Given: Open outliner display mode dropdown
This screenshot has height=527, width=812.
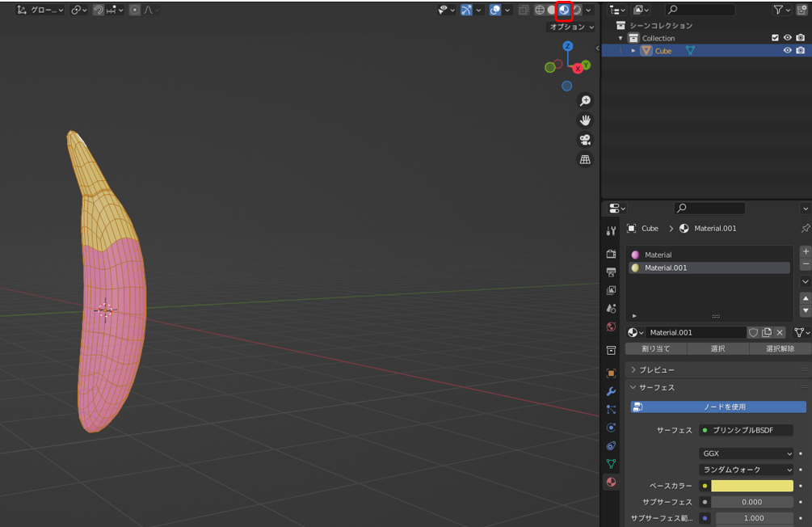Looking at the screenshot, I should 641,10.
